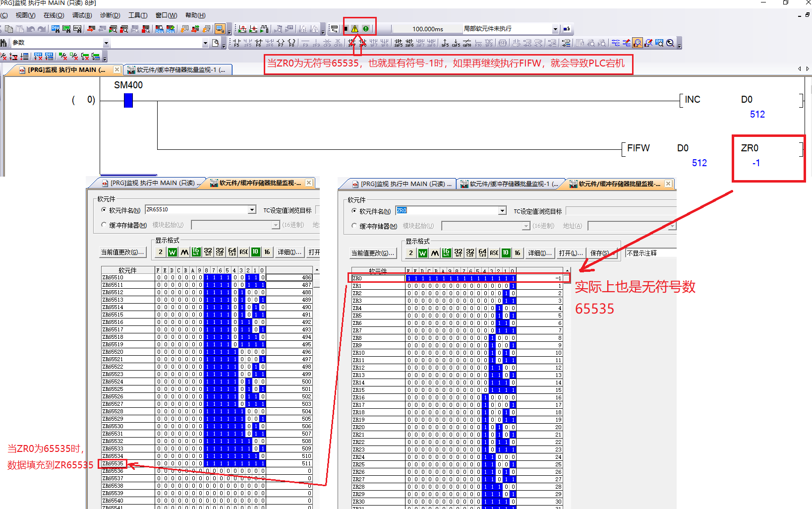812x509 pixels.
Task: Click the F7 coil insert icon
Action: [x=281, y=43]
